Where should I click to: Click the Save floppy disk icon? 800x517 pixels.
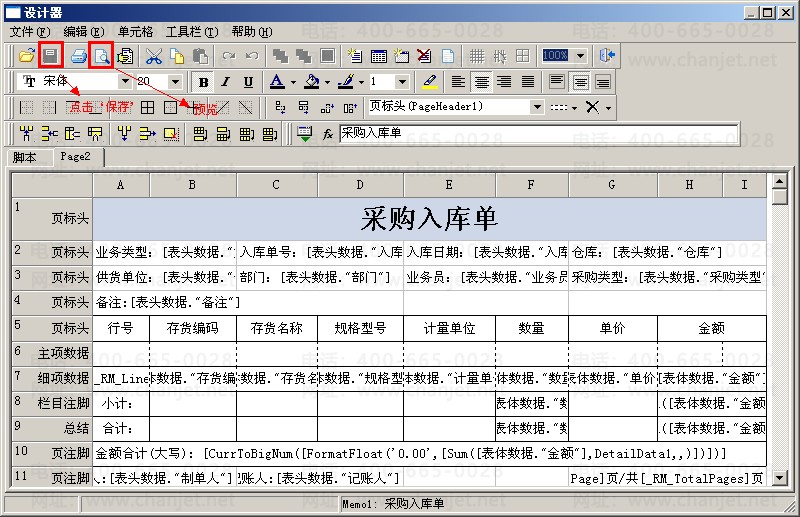[50, 55]
